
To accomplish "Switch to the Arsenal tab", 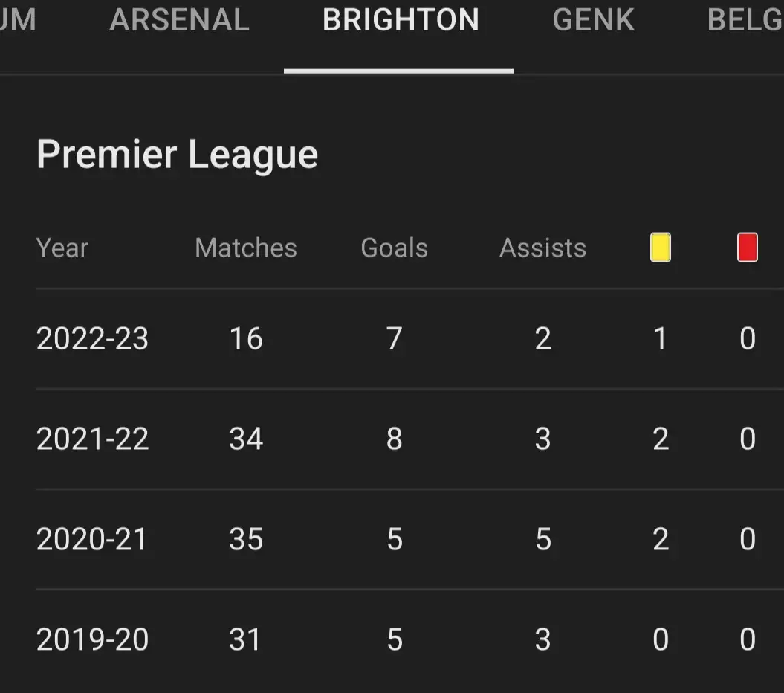I will click(x=179, y=21).
